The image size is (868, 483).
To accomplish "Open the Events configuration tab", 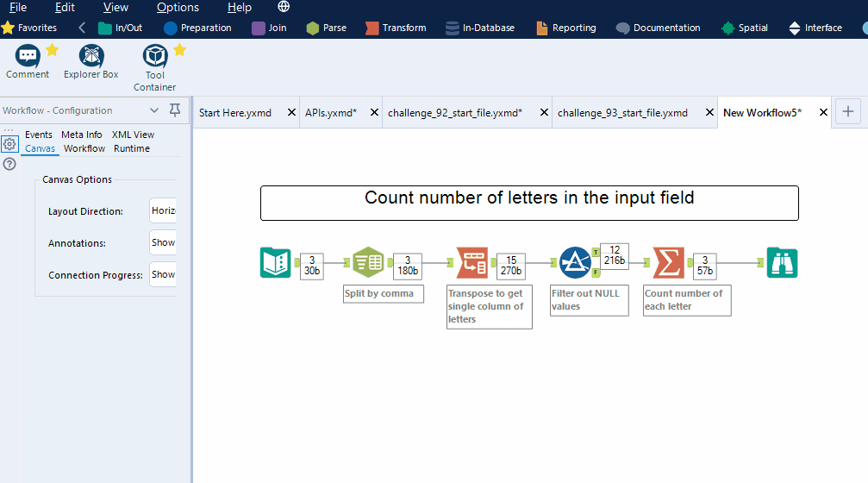I will [x=39, y=135].
